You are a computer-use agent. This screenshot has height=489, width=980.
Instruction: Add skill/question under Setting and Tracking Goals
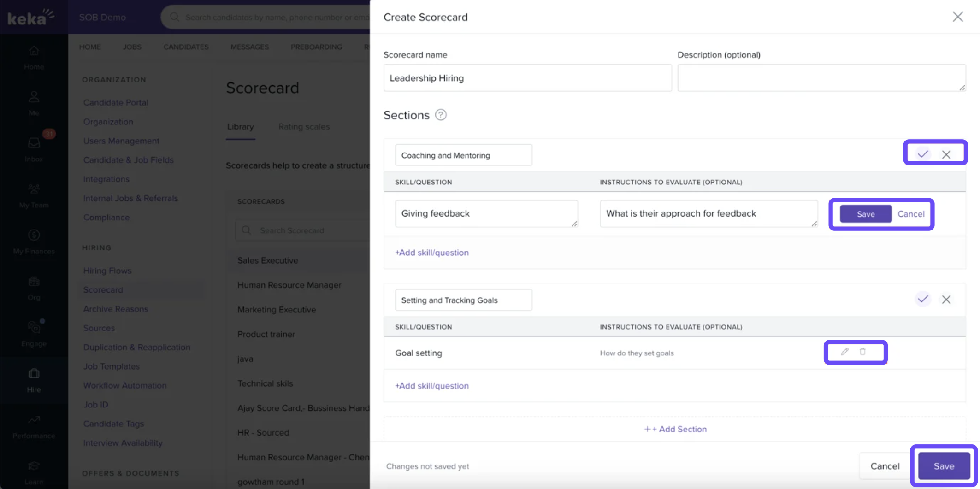point(431,386)
